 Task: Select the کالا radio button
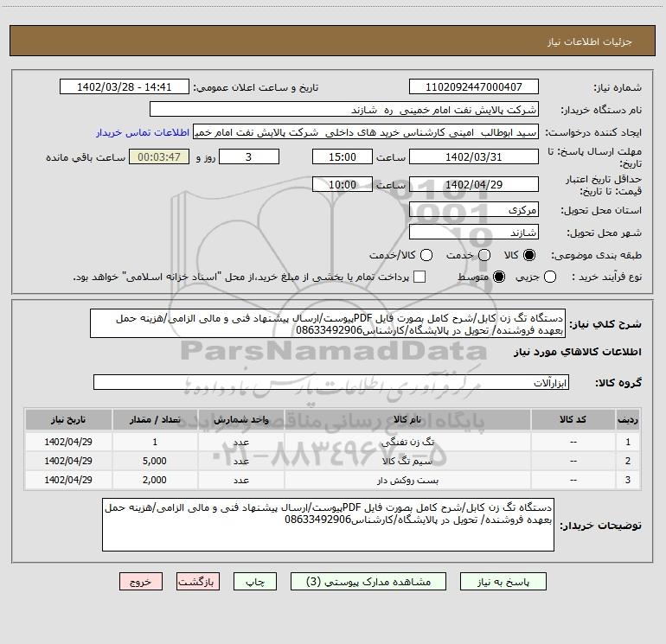[529, 255]
